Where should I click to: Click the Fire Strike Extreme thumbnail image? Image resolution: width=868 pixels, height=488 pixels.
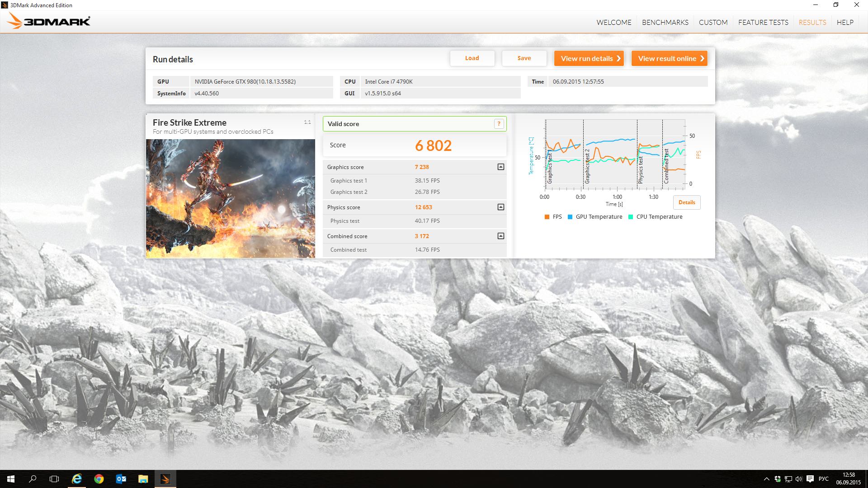click(230, 199)
